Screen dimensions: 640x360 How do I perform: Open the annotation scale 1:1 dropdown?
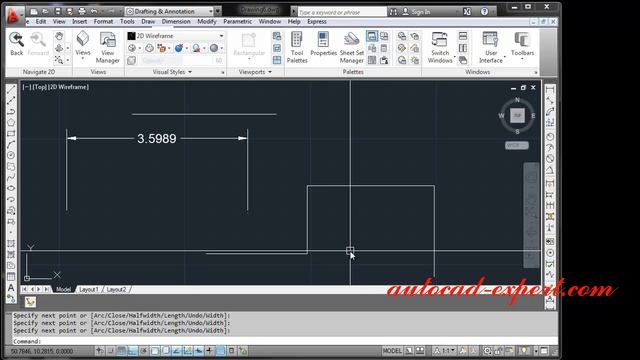(x=444, y=351)
